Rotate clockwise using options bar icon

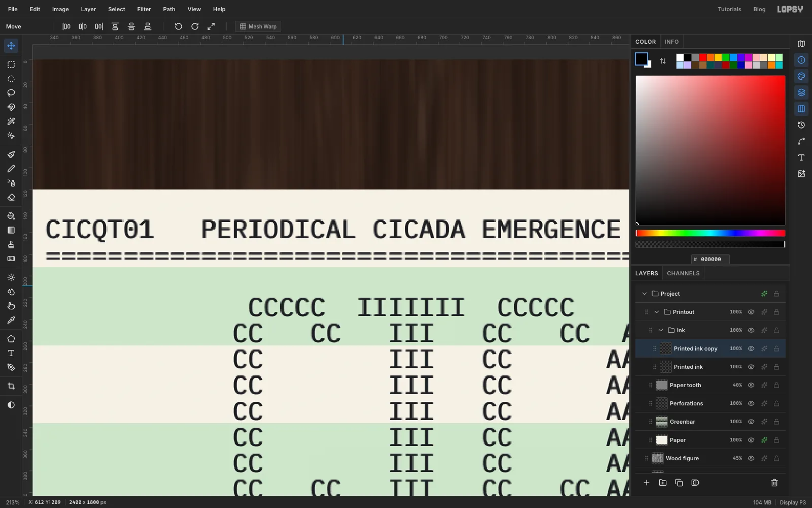(195, 26)
